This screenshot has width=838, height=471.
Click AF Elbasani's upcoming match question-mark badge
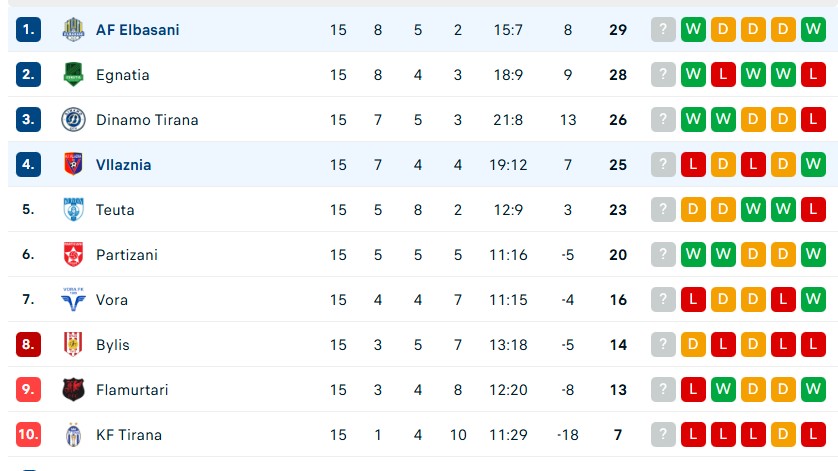pos(663,30)
